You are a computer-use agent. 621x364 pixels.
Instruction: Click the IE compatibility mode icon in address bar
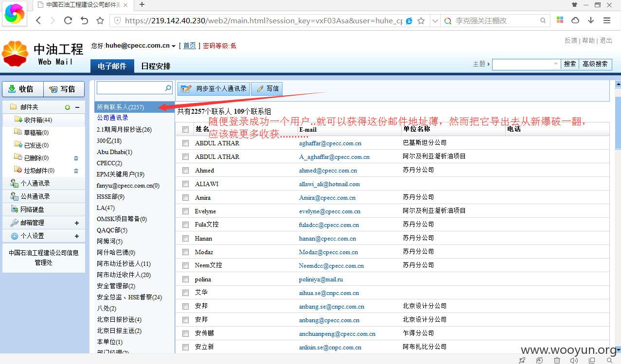click(x=409, y=21)
